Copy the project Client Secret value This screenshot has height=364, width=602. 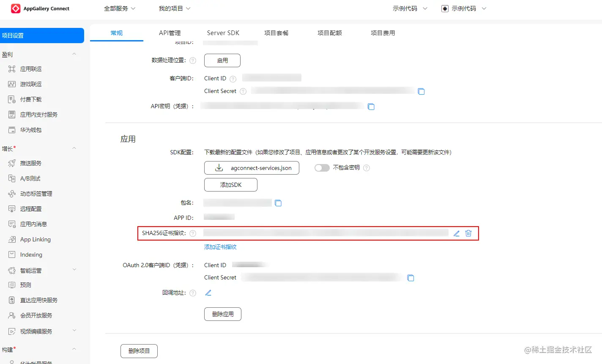pos(421,91)
